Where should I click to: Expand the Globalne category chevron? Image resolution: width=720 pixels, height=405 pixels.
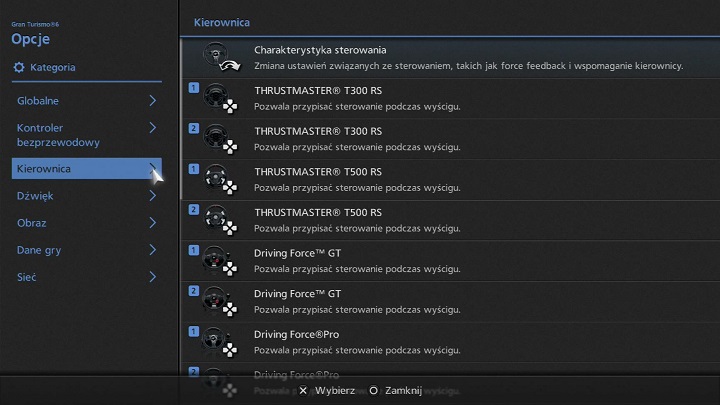pyautogui.click(x=152, y=101)
